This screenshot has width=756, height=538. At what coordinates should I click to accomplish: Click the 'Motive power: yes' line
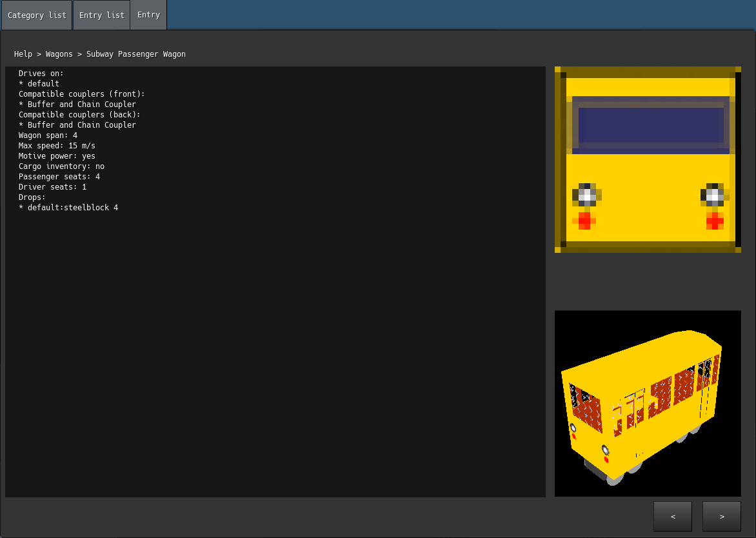pos(57,156)
